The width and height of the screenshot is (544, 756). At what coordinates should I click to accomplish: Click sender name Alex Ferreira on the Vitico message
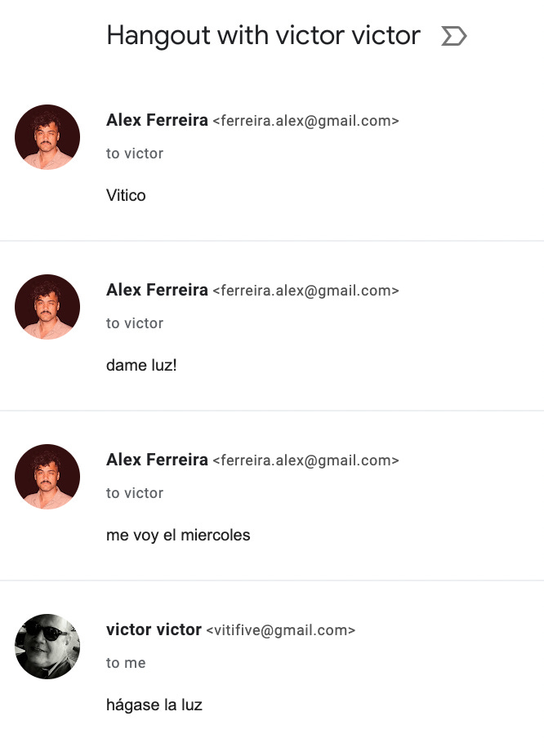click(157, 120)
